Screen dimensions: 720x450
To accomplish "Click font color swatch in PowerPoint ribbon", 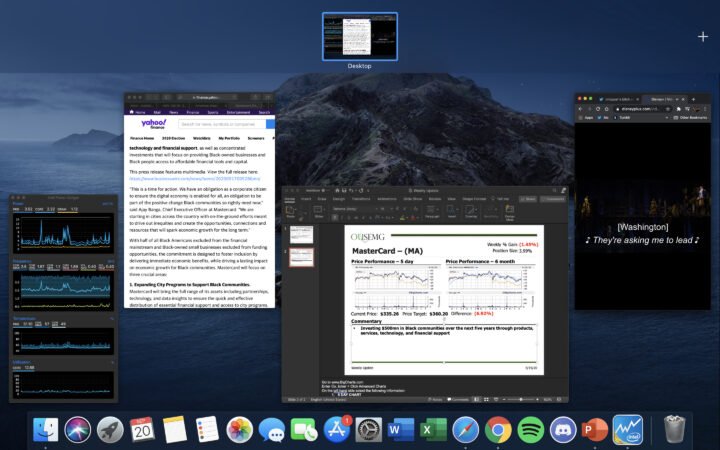I will tap(413, 217).
